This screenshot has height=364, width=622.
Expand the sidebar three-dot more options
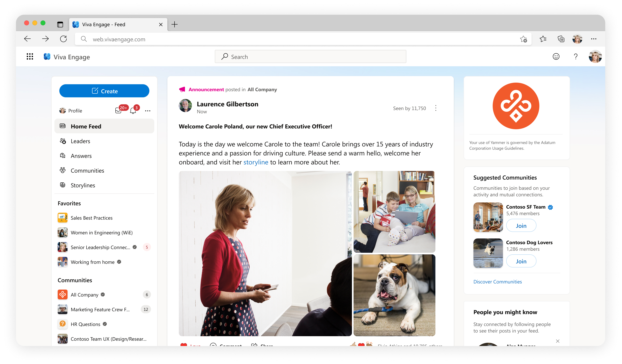(148, 111)
